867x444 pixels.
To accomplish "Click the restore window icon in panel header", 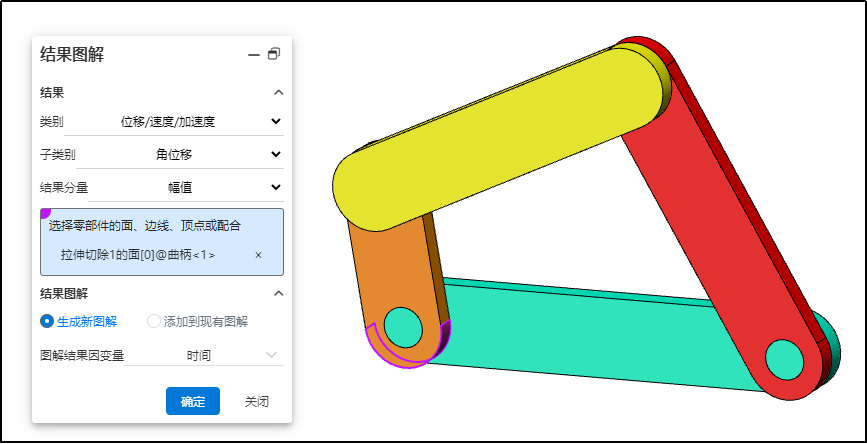I will click(x=274, y=55).
